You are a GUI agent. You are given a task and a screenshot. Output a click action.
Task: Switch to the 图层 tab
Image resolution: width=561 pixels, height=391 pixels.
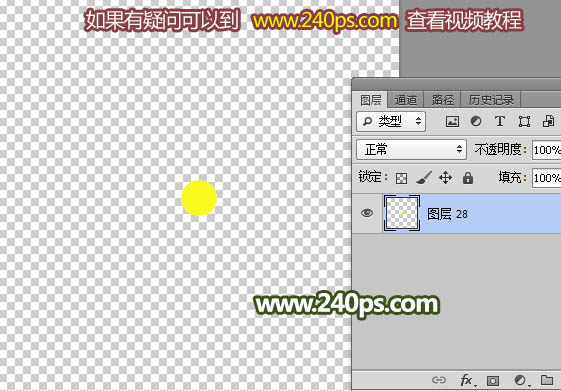(x=371, y=100)
